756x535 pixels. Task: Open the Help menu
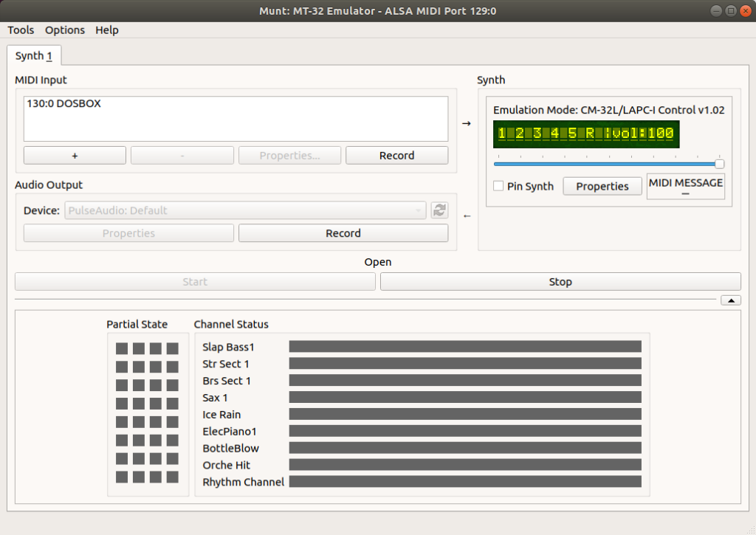pos(106,30)
